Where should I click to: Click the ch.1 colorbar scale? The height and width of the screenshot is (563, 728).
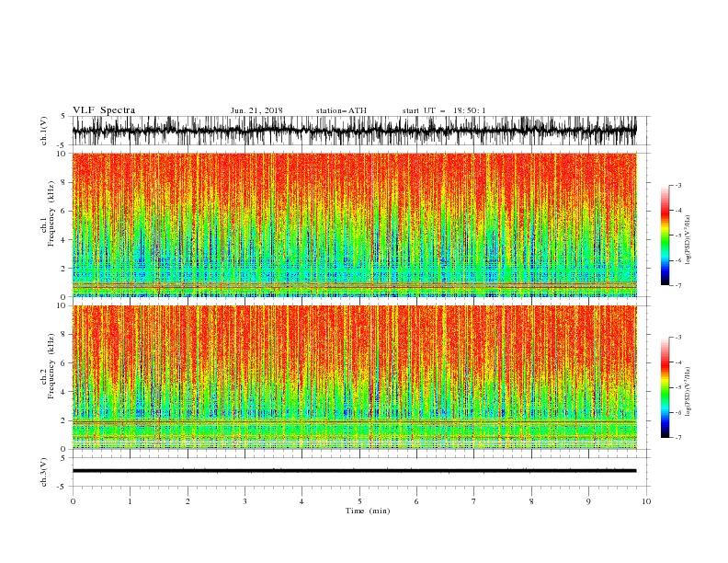[665, 236]
